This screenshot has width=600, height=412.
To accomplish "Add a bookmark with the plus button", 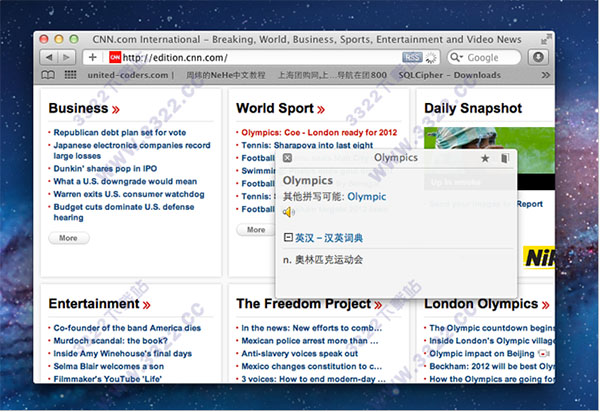I will 93,57.
